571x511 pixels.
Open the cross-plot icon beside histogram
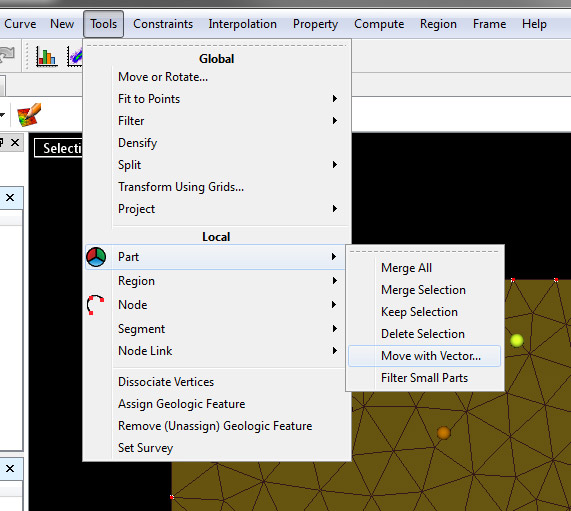(x=75, y=56)
